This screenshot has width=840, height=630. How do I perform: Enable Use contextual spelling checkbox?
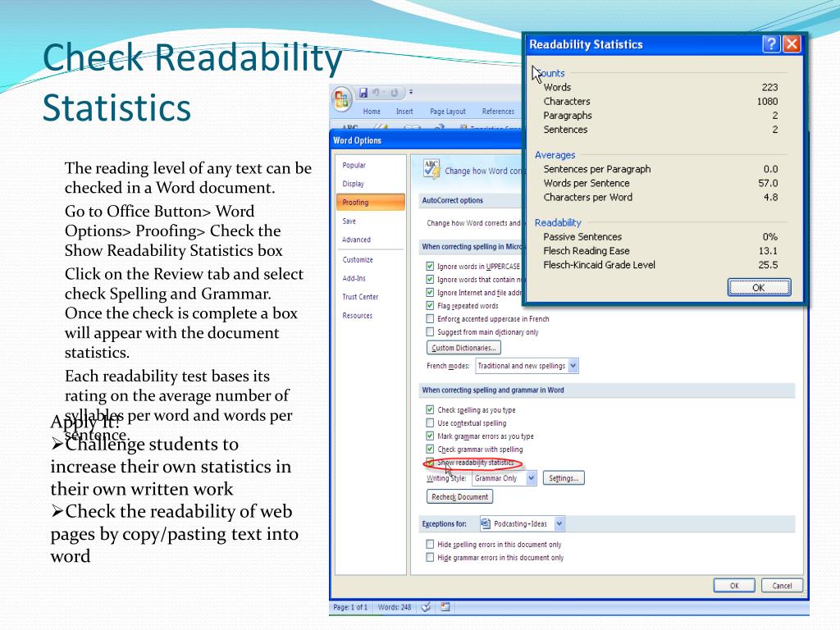click(x=430, y=422)
